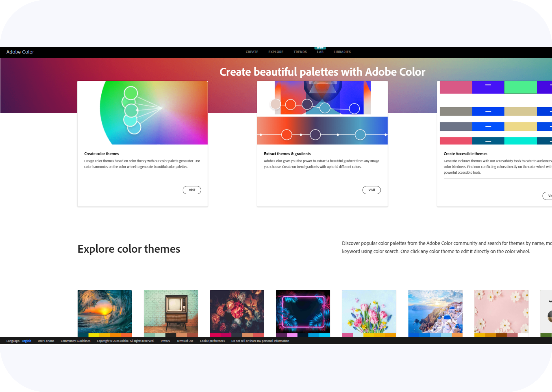This screenshot has width=552, height=392.
Task: Open the LAB section icon
Action: point(320,52)
